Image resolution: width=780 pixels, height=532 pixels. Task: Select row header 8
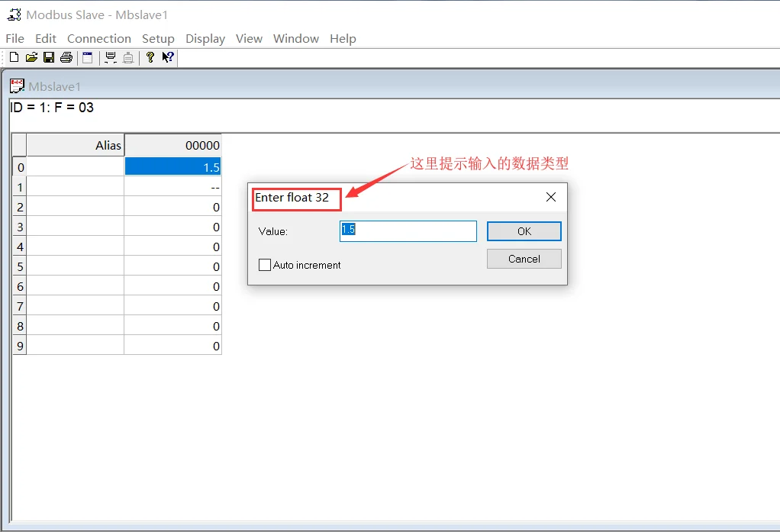[x=19, y=327]
